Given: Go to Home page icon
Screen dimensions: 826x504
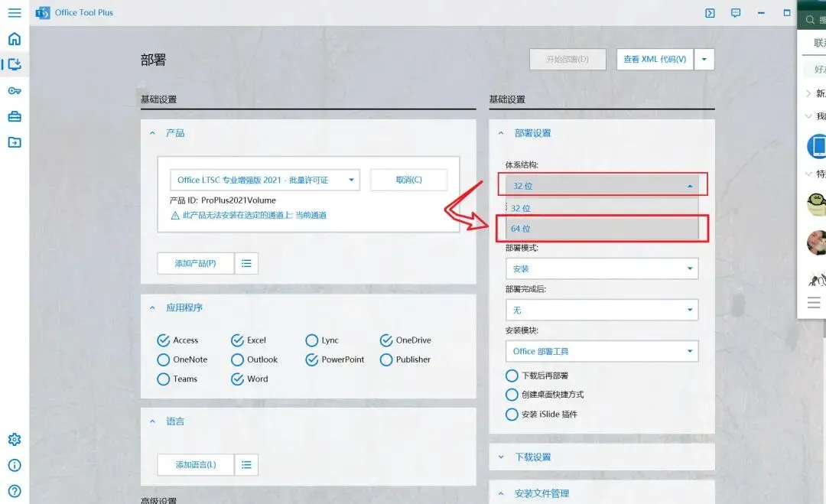Looking at the screenshot, I should (x=15, y=38).
